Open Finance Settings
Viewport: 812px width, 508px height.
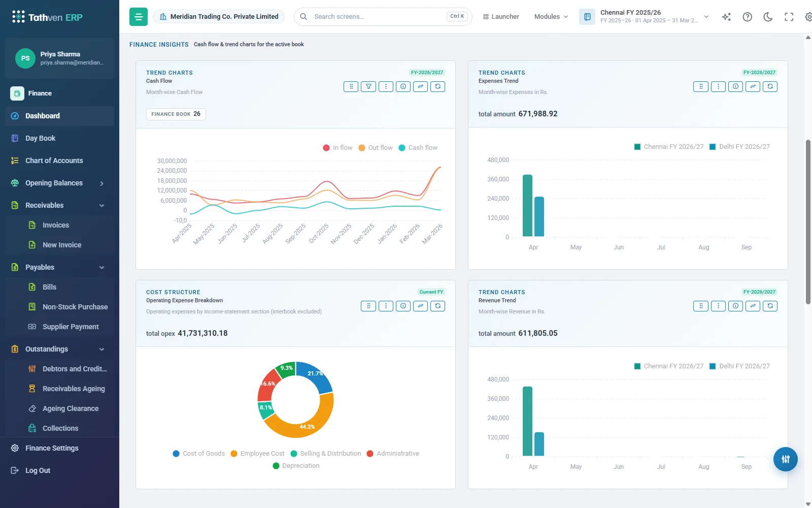59,448
